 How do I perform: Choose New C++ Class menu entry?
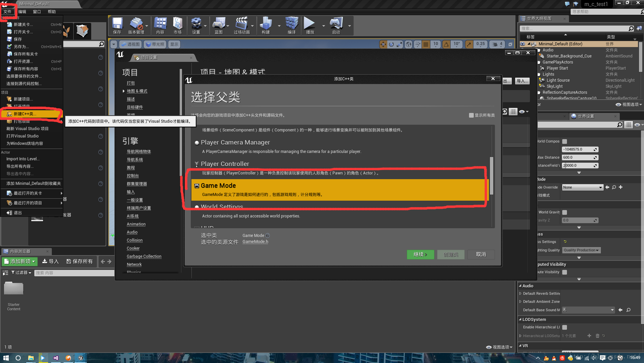click(x=32, y=114)
